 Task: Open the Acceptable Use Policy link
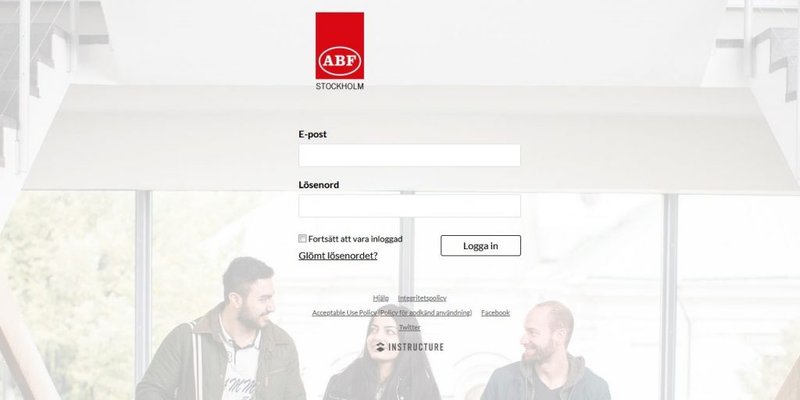click(x=392, y=313)
